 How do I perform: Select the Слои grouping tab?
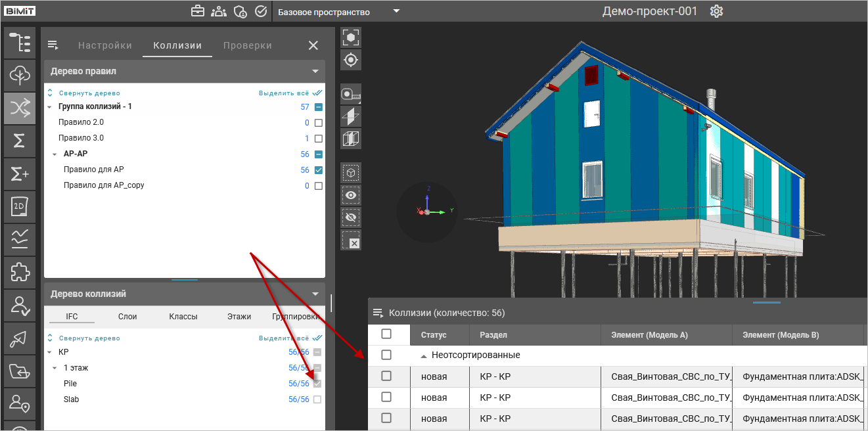click(127, 317)
